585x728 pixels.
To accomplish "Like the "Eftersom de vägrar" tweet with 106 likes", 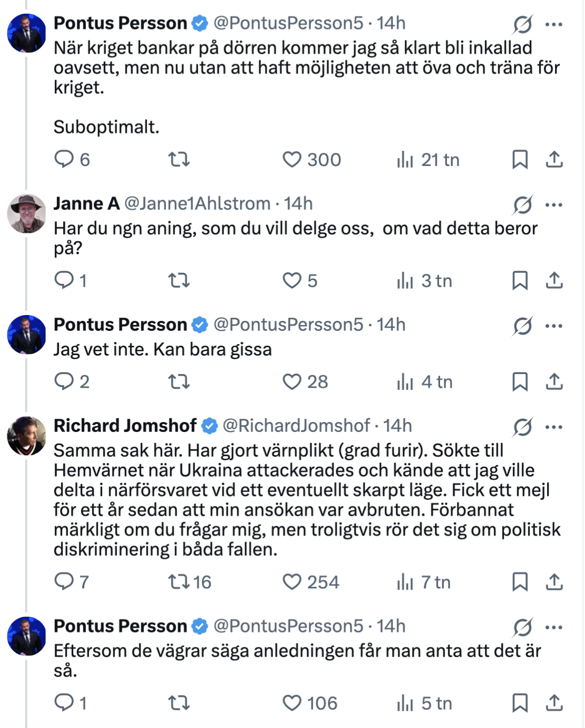I will [292, 703].
